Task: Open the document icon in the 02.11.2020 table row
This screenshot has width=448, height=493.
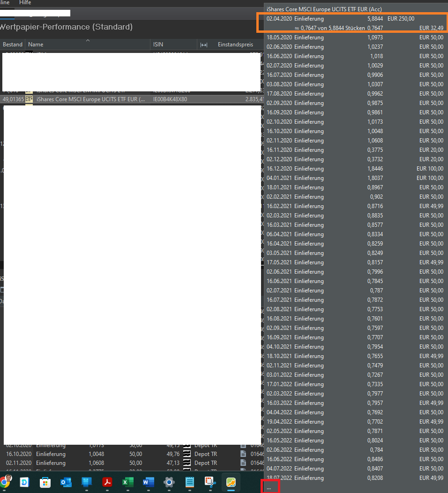Action: [243, 463]
